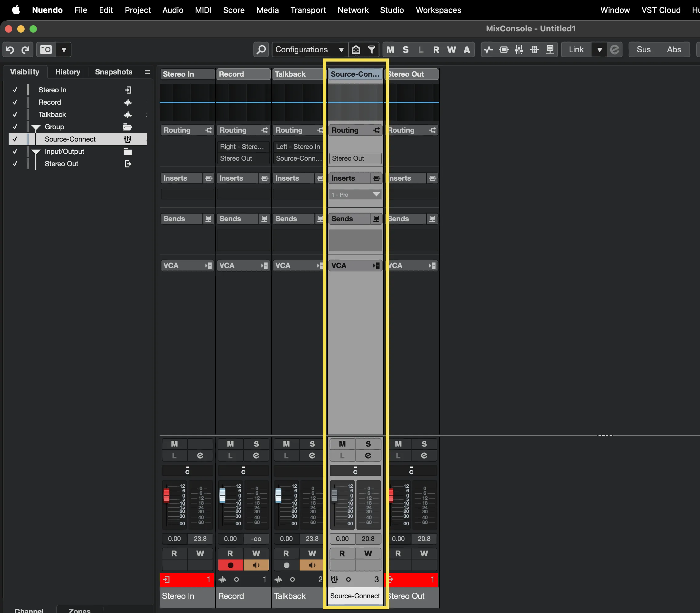Click the Stereo In channel fader handle
The image size is (700, 613).
point(166,495)
